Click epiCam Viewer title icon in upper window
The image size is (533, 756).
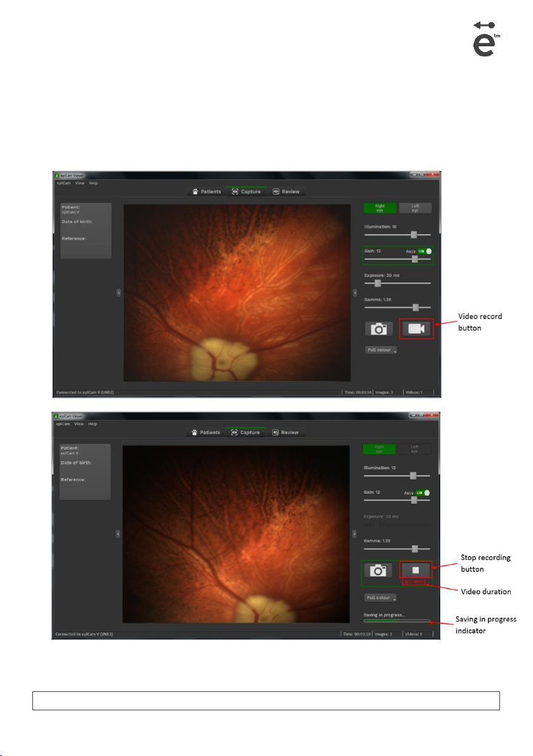pyautogui.click(x=57, y=176)
